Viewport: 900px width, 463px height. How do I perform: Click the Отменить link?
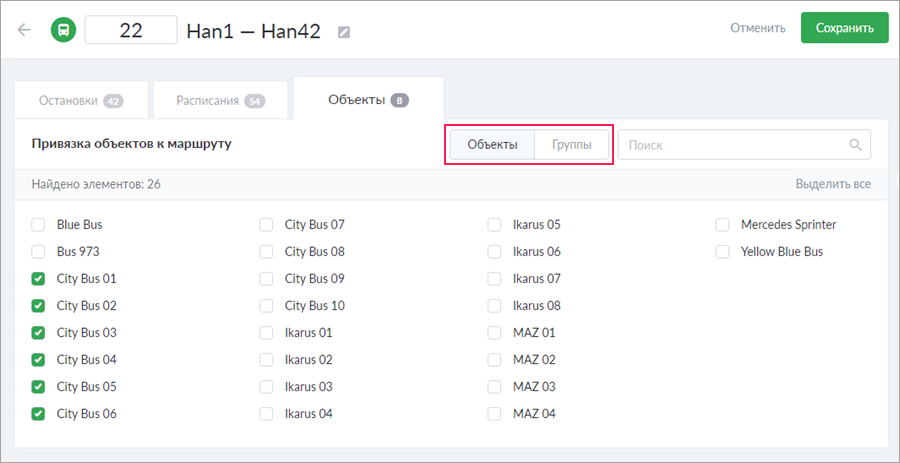click(757, 28)
